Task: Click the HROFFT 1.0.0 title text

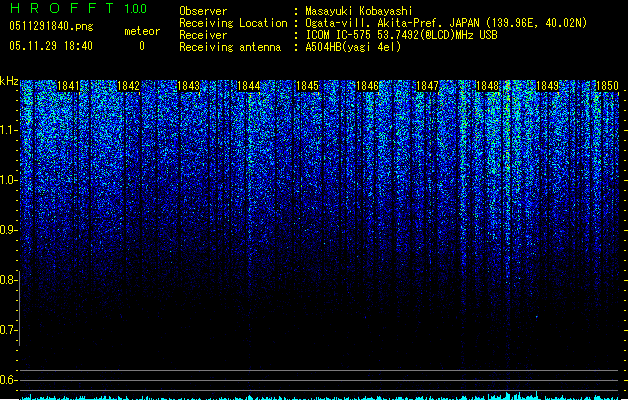Action: click(x=79, y=8)
